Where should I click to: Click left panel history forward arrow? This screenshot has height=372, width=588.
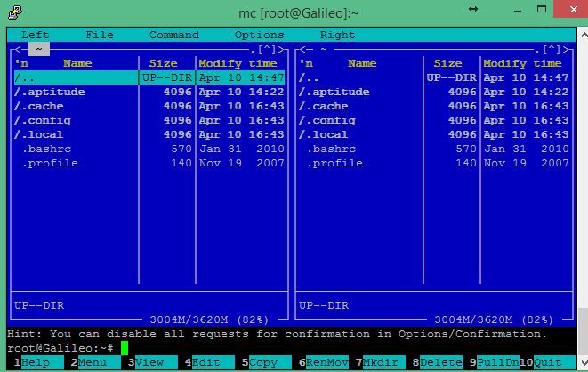pos(281,49)
